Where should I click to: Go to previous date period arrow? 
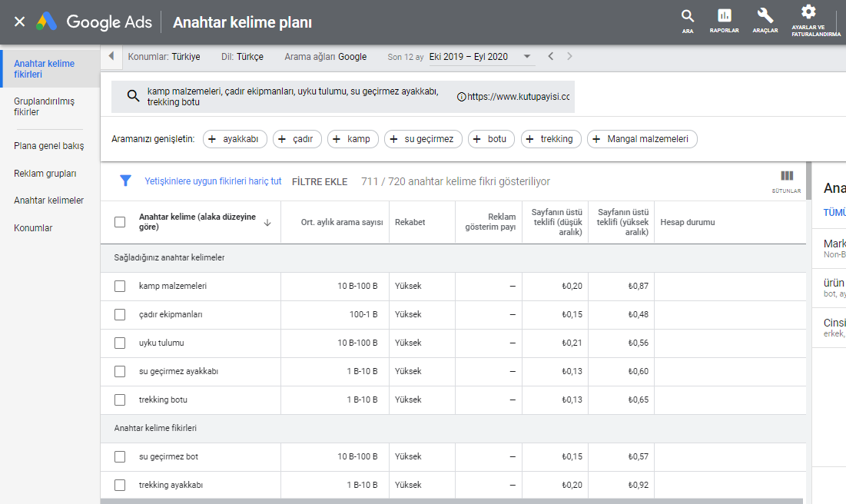(x=550, y=56)
